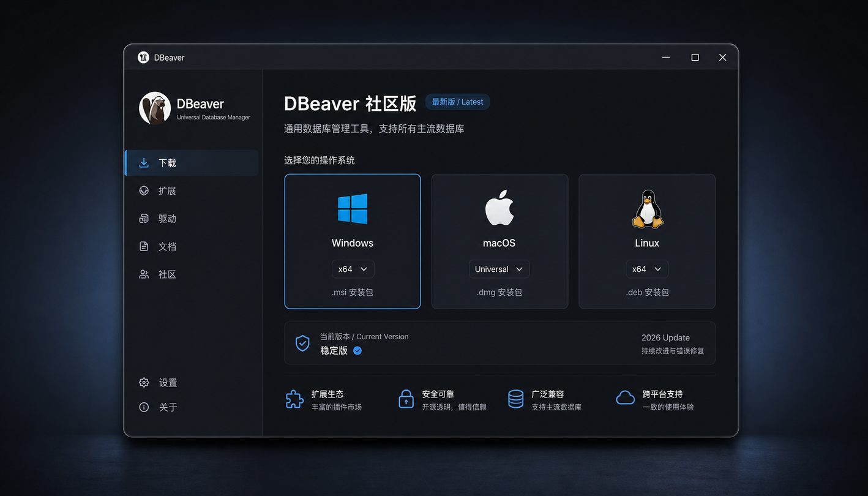Image resolution: width=868 pixels, height=496 pixels.
Task: Click the .dmg 安装包 label
Action: click(499, 293)
